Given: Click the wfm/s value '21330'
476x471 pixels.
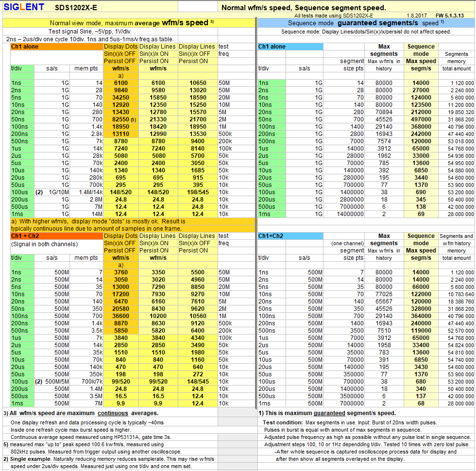Looking at the screenshot, I should (x=158, y=119).
